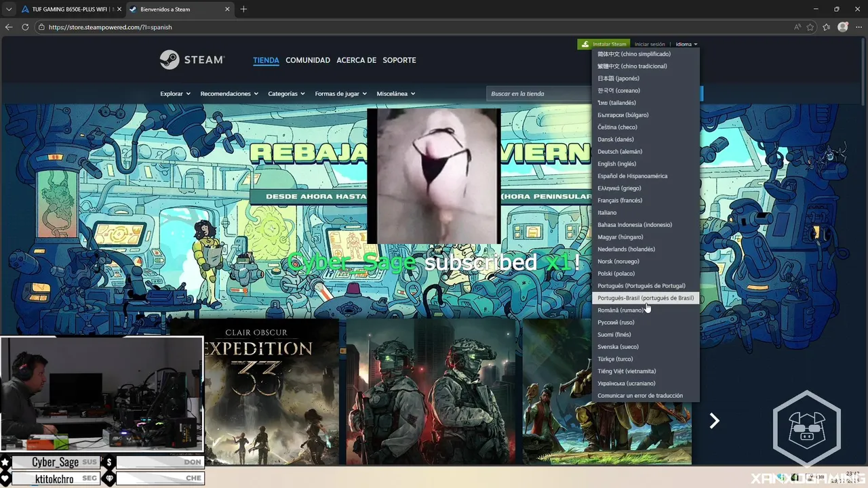Select Українська (ucraniano) language
The image size is (868, 488).
pos(645,384)
